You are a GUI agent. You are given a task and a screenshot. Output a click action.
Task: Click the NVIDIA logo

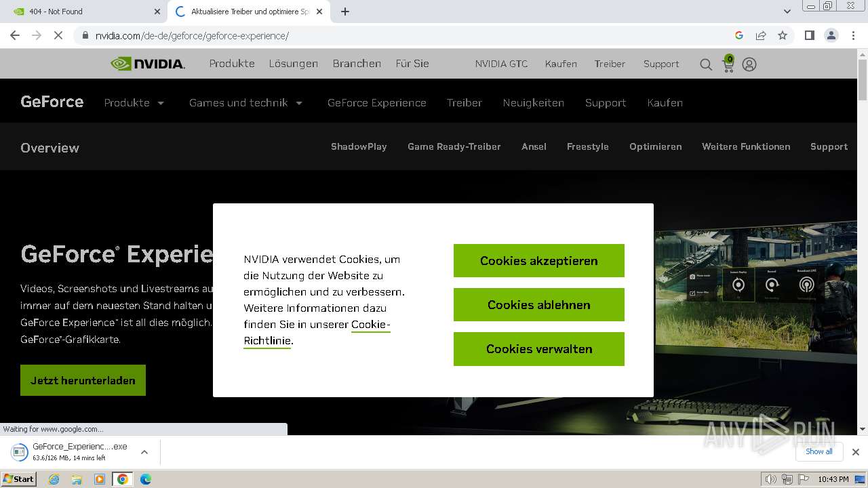pos(148,64)
